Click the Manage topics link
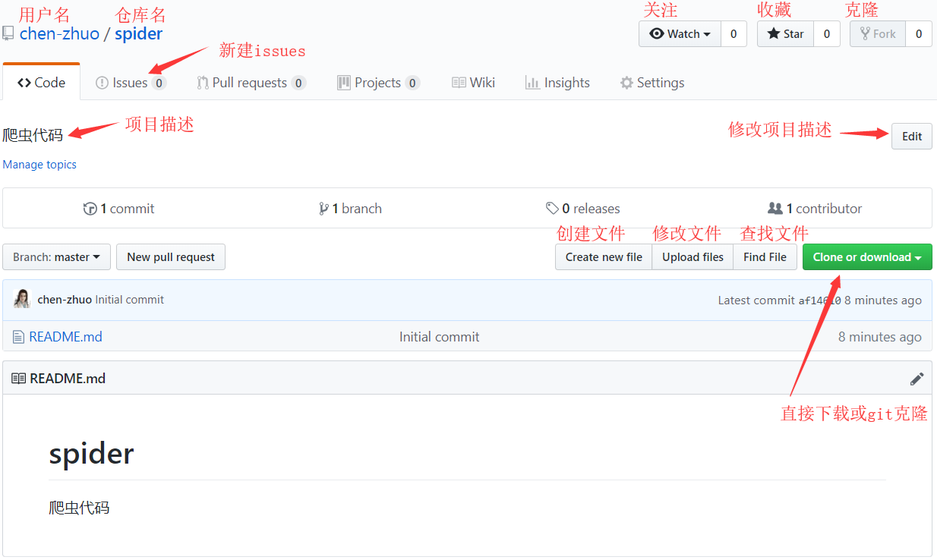Viewport: 937px width, 560px height. (39, 165)
